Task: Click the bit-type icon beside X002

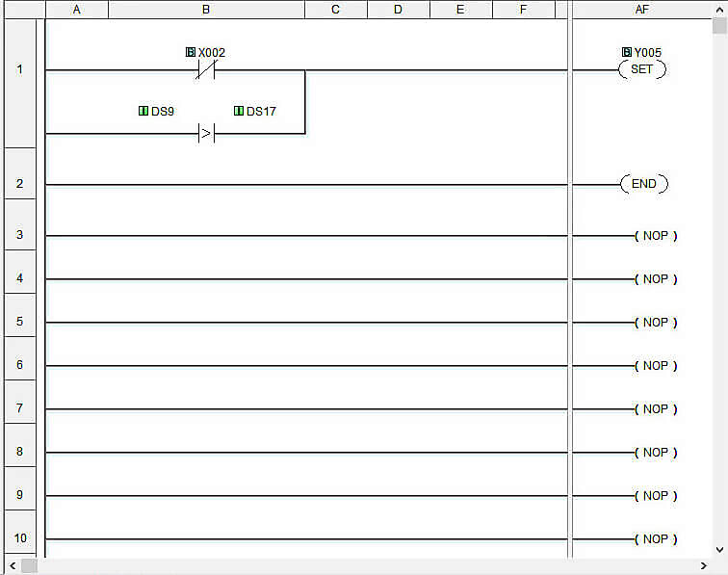Action: coord(191,52)
